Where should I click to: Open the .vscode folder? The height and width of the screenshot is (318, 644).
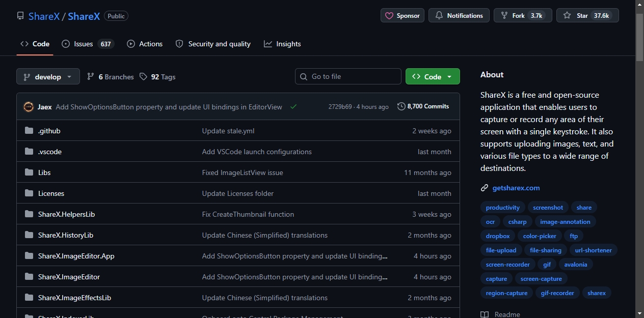click(50, 152)
